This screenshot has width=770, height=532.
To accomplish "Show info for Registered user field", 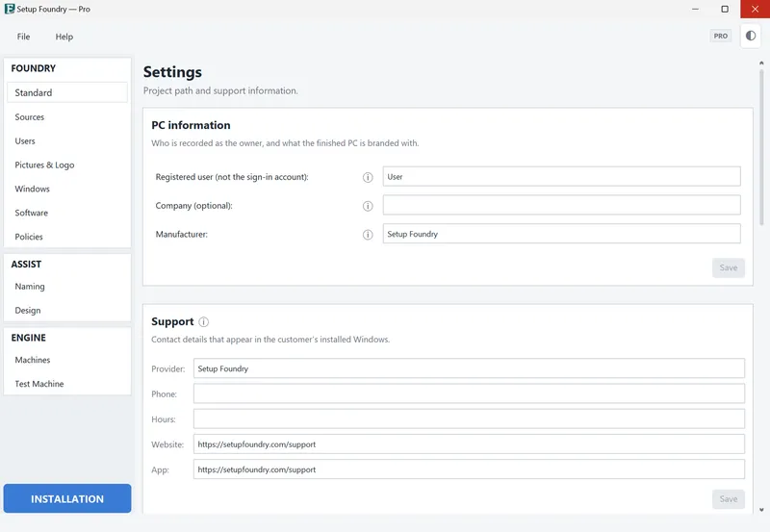I will point(368,177).
